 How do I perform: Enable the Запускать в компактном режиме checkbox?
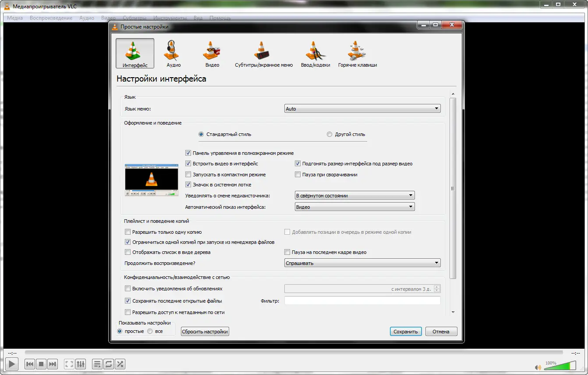click(x=188, y=174)
